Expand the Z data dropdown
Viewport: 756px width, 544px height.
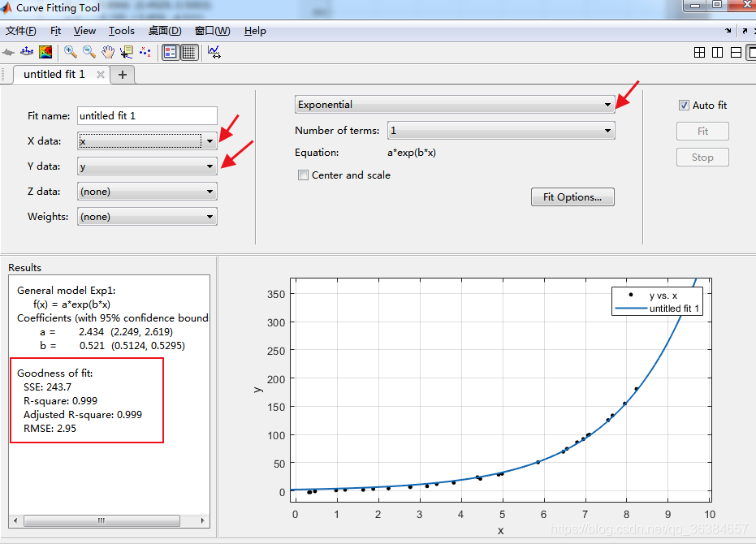point(147,192)
